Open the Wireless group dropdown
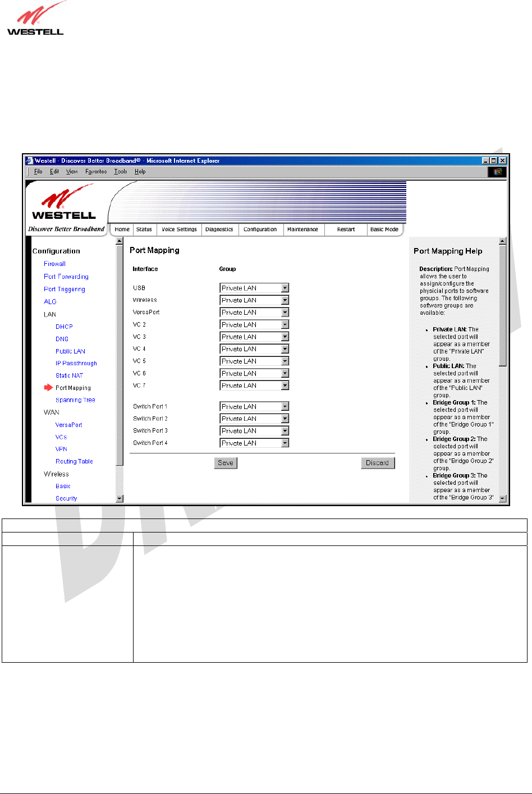Image resolution: width=532 pixels, height=794 pixels. (254, 300)
